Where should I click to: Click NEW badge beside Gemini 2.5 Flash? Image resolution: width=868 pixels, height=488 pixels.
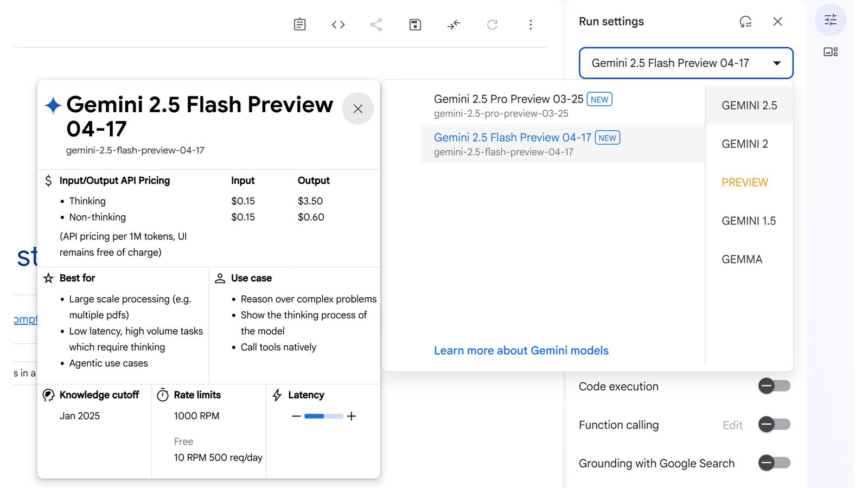tap(608, 138)
